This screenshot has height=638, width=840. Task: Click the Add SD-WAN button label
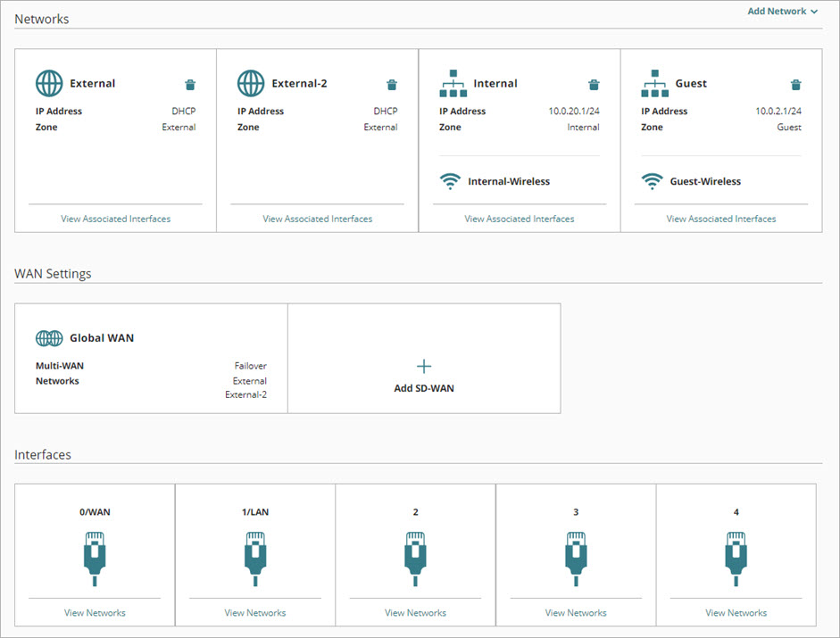pyautogui.click(x=424, y=388)
